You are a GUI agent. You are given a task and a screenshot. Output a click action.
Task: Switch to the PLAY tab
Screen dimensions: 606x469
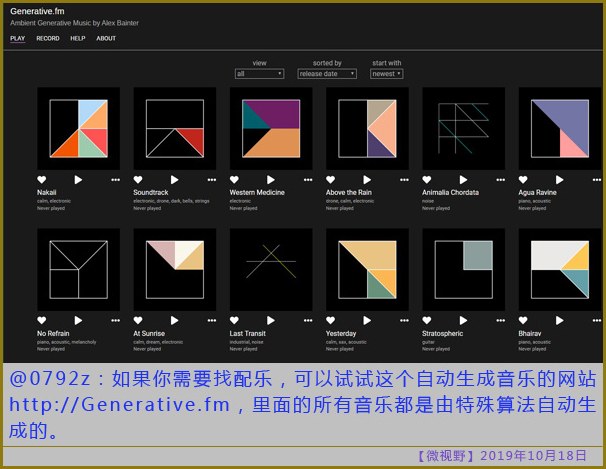coord(17,38)
